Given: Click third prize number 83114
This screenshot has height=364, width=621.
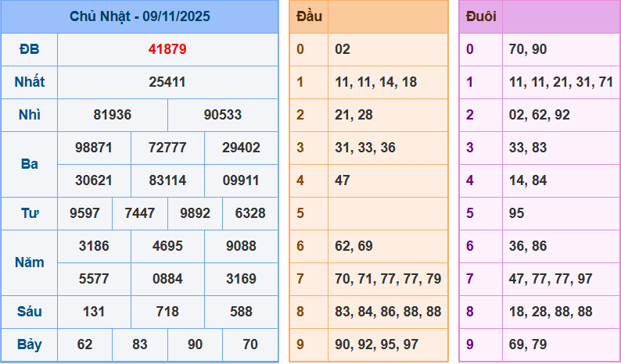Looking at the screenshot, I should [x=167, y=180].
